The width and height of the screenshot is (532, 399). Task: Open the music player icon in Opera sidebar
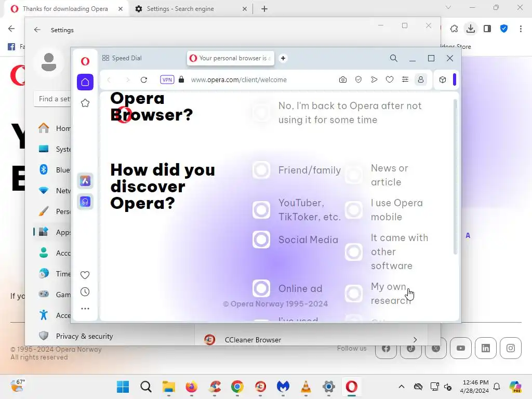[85, 202]
